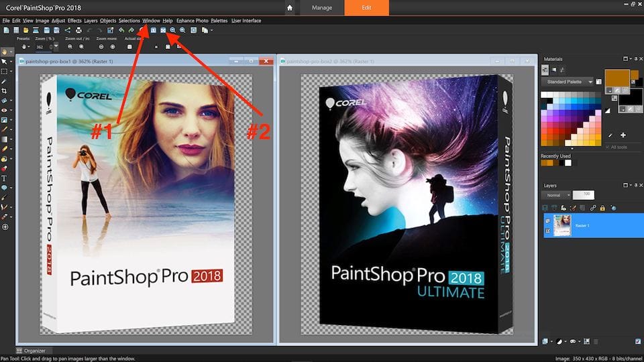Click the add tool plus circle icon
The width and height of the screenshot is (644, 362).
click(x=5, y=227)
